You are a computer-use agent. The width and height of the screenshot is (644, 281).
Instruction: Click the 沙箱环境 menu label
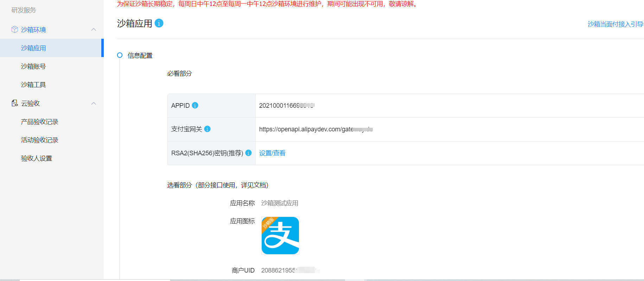coord(33,30)
